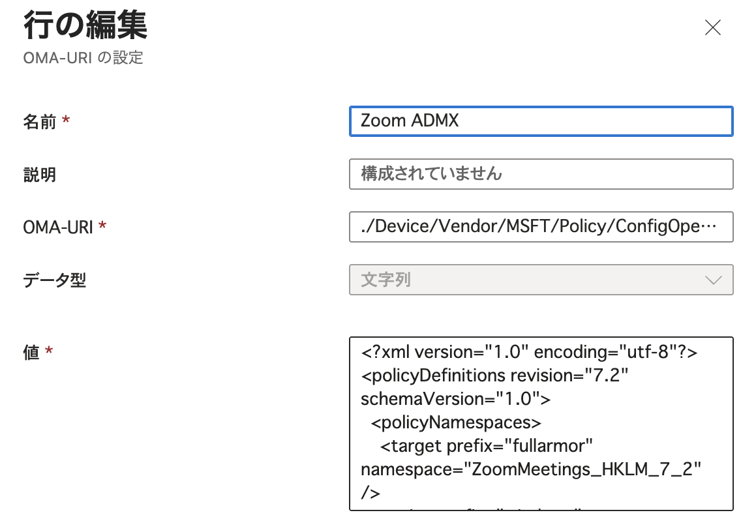Viewport: 756px width, 532px height.
Task: Click the '<policyNamespaces>' line in the value box
Action: [456, 422]
